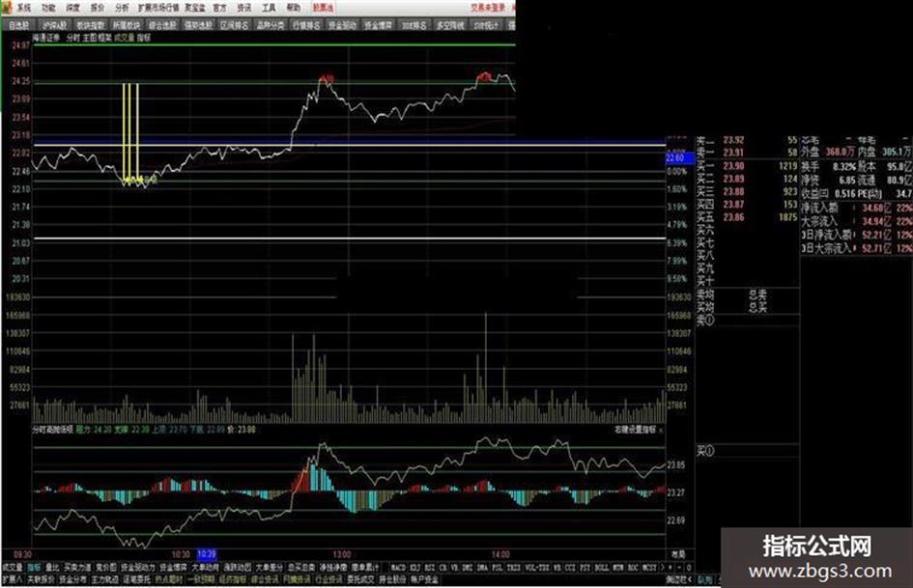This screenshot has width=913, height=588.
Task: Switch to the 涨跌动因 bottom tab
Action: tap(237, 568)
